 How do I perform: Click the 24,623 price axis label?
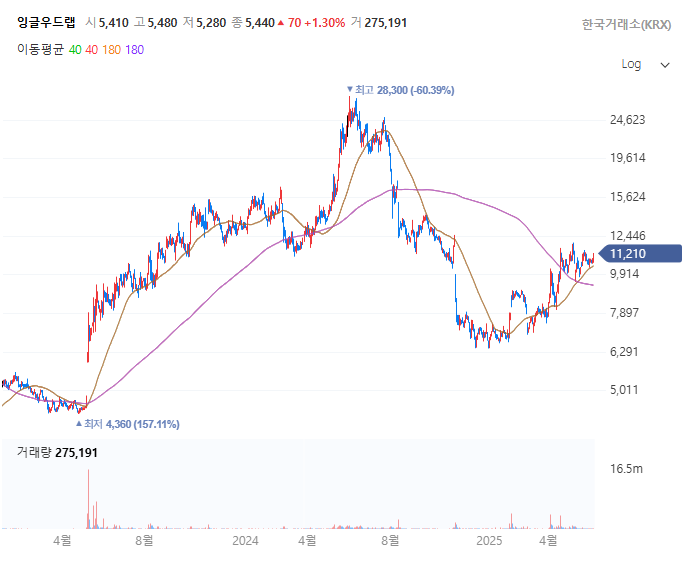click(x=627, y=120)
